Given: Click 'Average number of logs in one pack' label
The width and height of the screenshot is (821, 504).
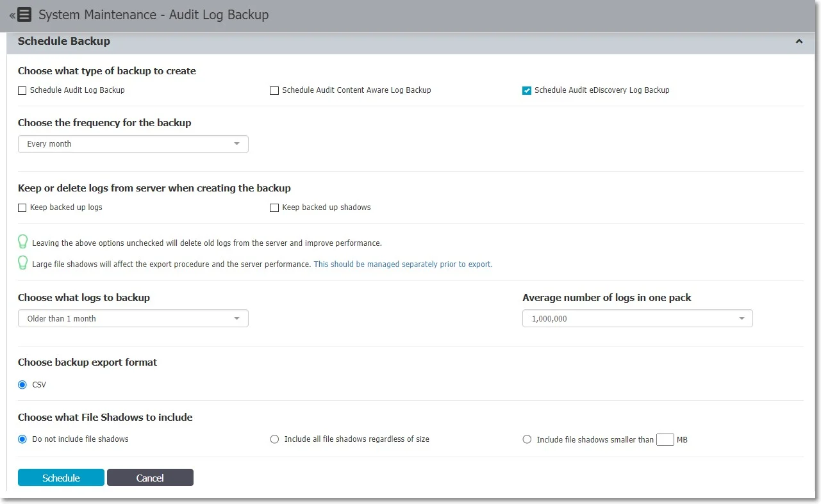Looking at the screenshot, I should (x=607, y=297).
